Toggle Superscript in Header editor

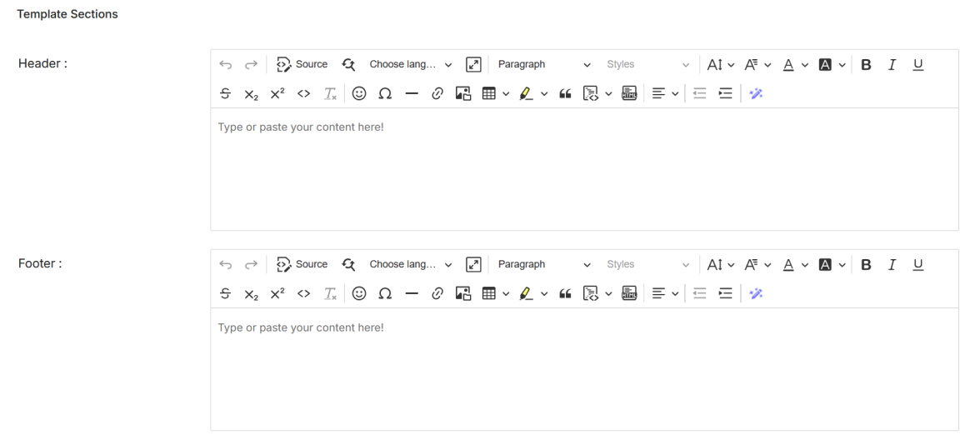pos(277,93)
